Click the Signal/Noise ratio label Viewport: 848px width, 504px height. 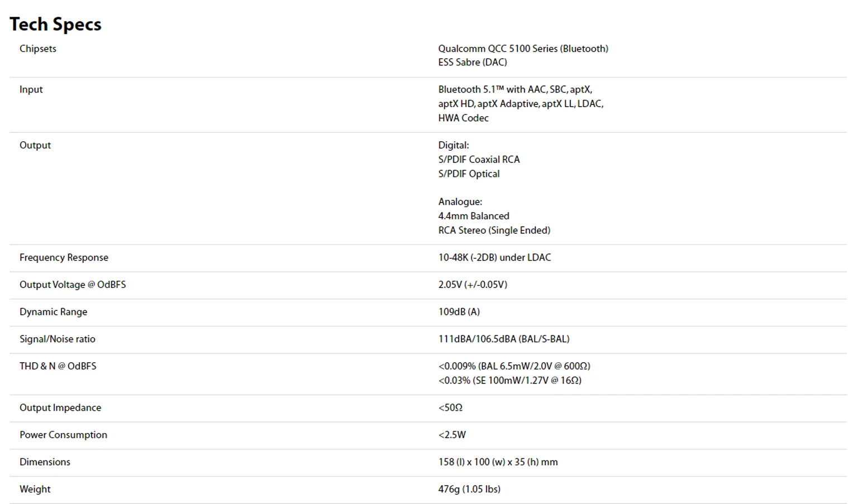[x=57, y=339]
